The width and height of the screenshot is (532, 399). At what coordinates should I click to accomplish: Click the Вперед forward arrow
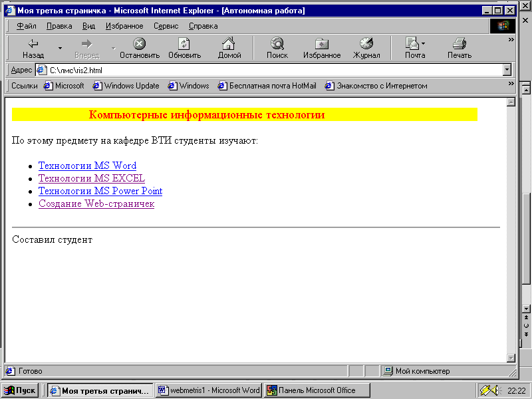pyautogui.click(x=87, y=49)
